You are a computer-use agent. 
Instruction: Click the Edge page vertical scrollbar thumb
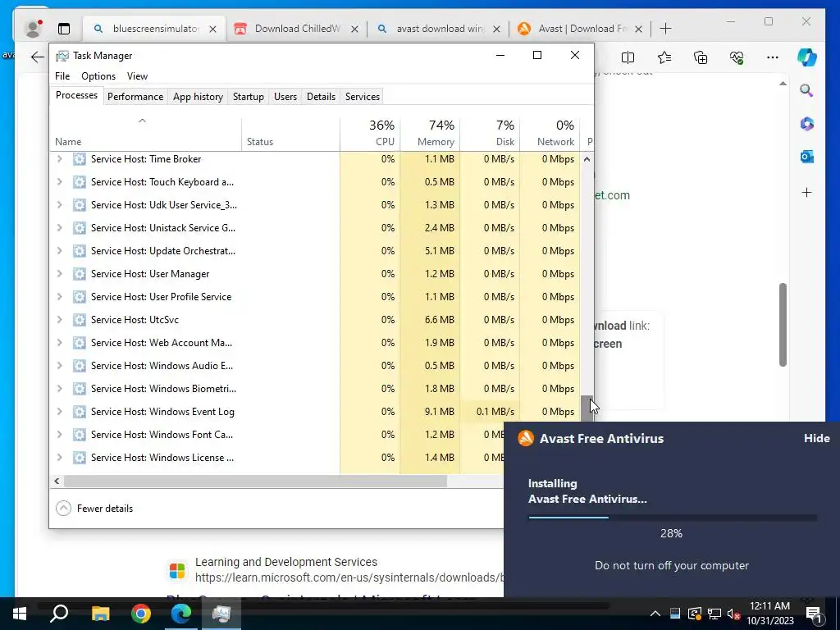[783, 325]
